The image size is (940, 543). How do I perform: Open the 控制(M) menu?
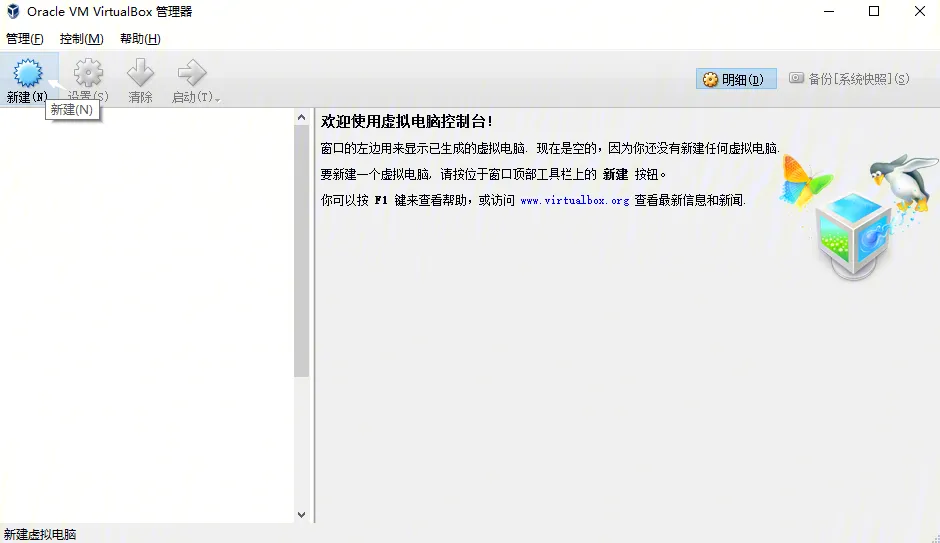point(81,39)
